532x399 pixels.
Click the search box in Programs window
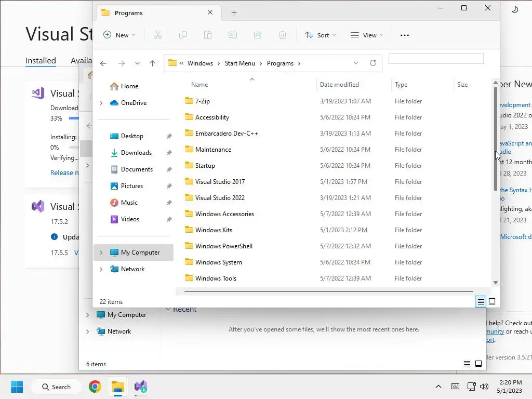436,58
